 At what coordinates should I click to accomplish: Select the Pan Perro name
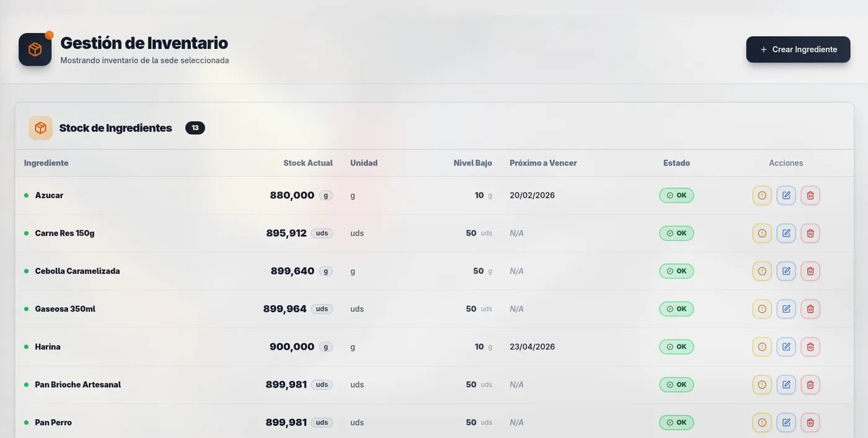(x=53, y=422)
